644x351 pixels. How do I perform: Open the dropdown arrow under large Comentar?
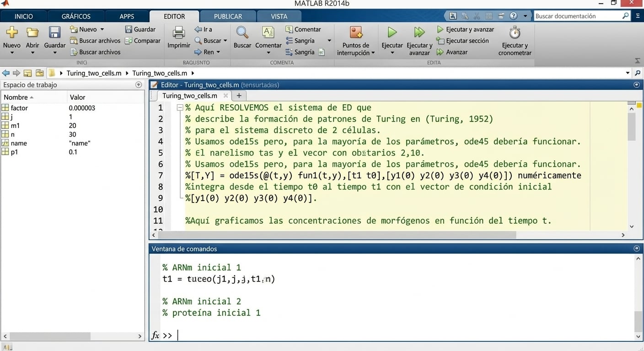[x=268, y=53]
